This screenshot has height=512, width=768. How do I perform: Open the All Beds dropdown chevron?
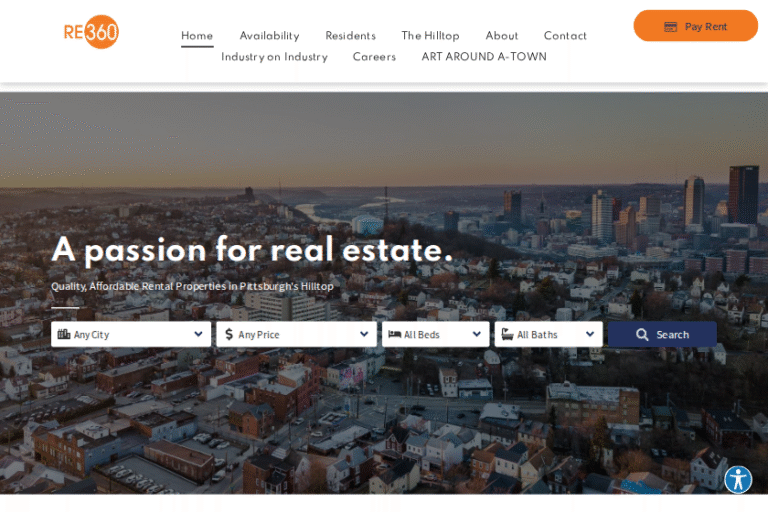(477, 334)
